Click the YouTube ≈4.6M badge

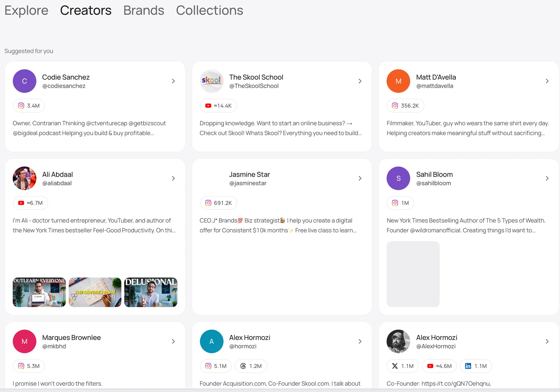(x=439, y=366)
